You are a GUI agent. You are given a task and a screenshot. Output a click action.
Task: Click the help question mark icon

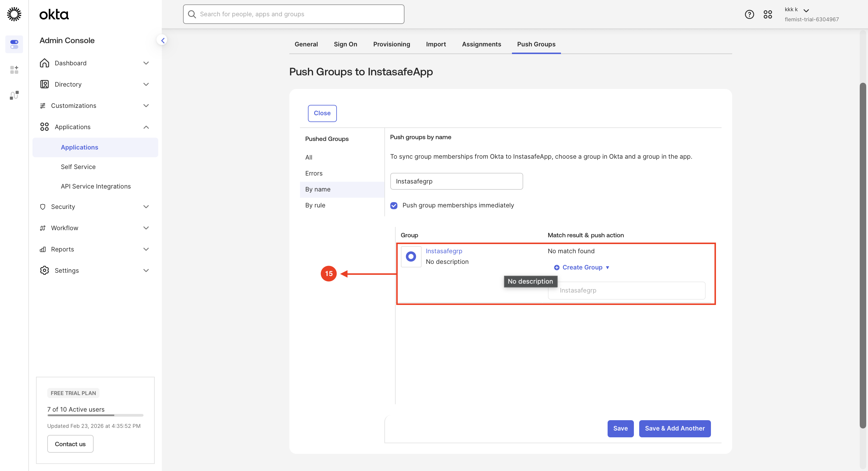(x=749, y=14)
